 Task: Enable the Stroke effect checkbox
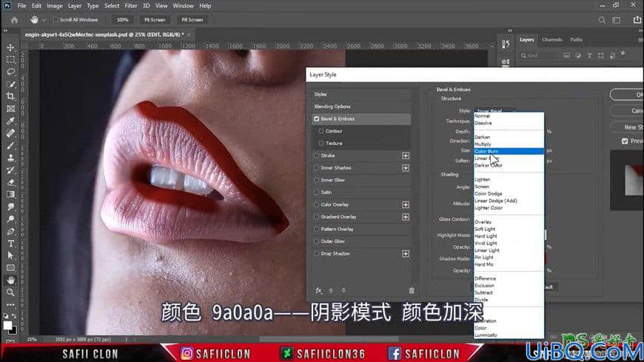[316, 155]
